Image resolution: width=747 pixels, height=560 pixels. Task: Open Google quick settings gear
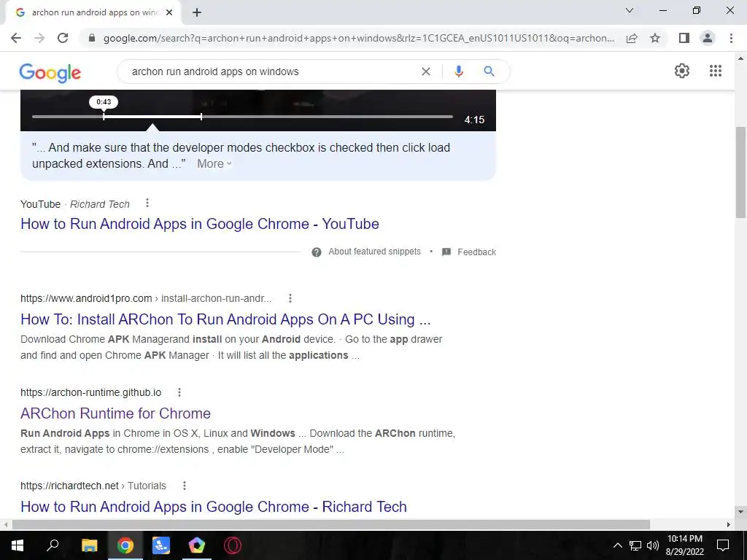(682, 71)
